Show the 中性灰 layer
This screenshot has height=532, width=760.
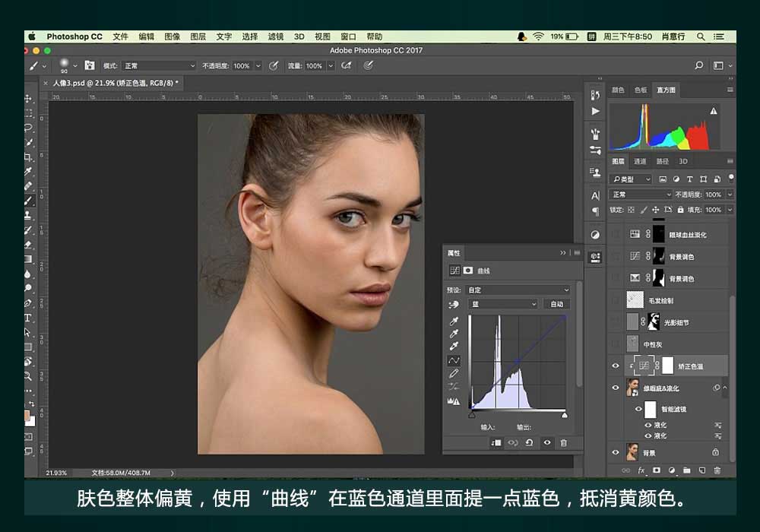tap(616, 344)
